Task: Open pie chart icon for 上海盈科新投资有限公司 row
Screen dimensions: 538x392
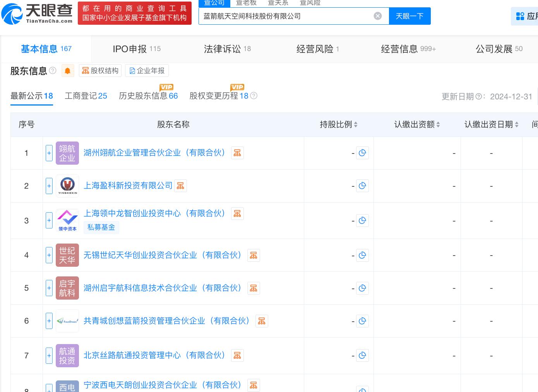Action: [x=362, y=186]
